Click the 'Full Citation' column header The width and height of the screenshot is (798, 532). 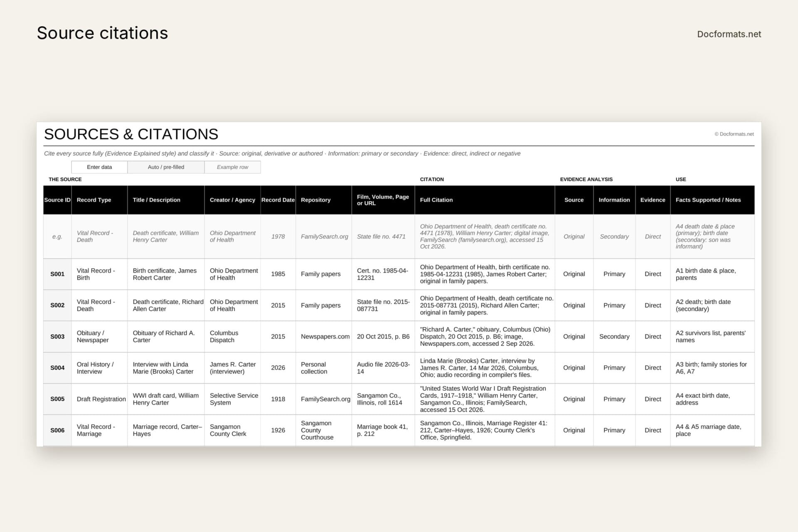tap(485, 200)
